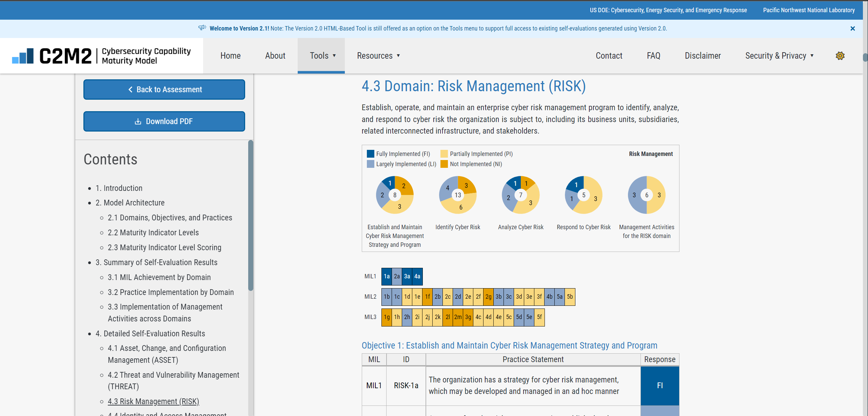Click the Contents panel scrollbar
Image resolution: width=868 pixels, height=416 pixels.
[x=251, y=215]
